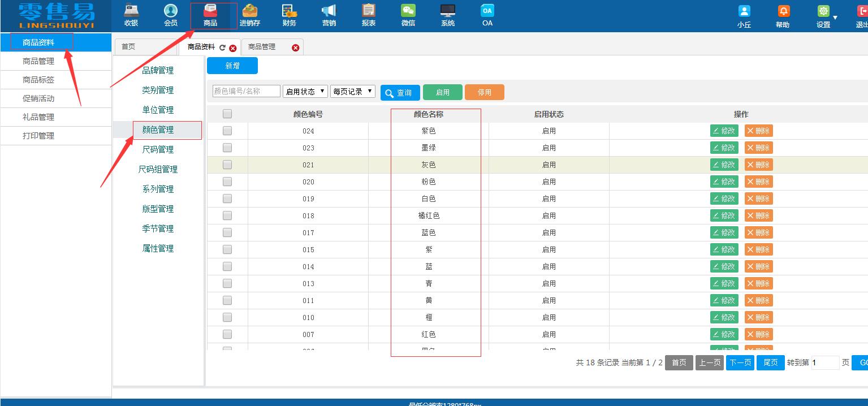Switch to the 首页 tab
Image resolution: width=868 pixels, height=406 pixels.
click(129, 47)
